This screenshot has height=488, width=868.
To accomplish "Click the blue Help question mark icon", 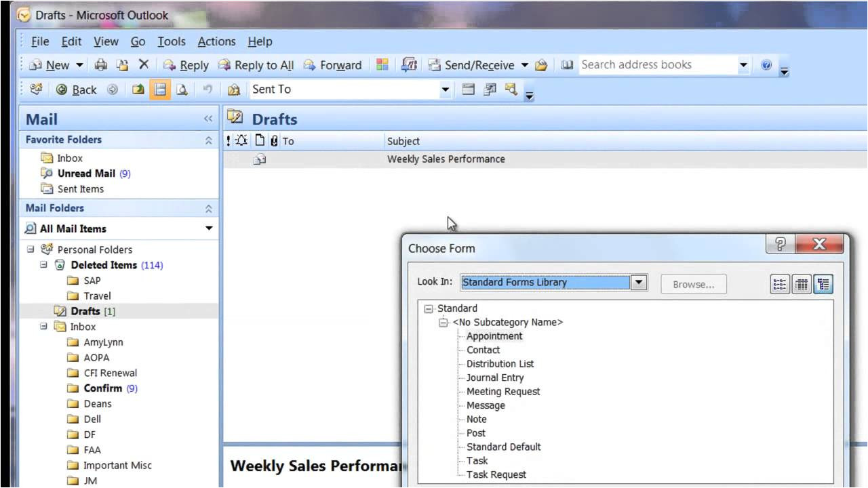I will coord(766,65).
